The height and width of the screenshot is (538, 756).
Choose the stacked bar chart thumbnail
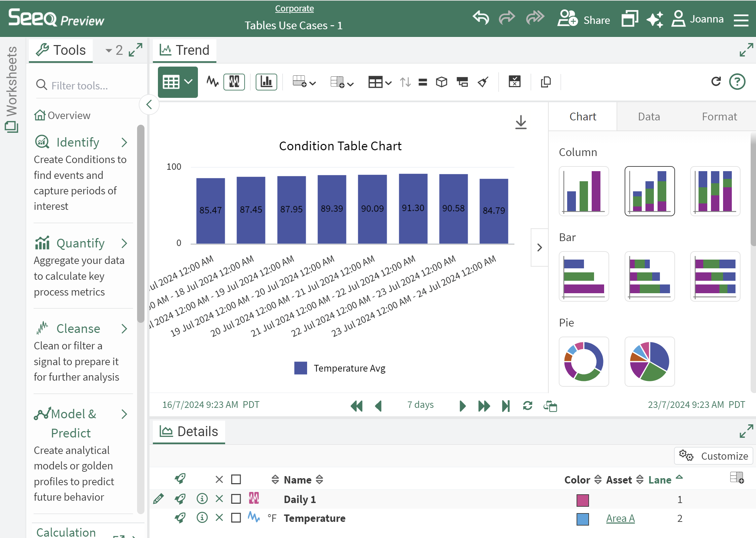pyautogui.click(x=649, y=276)
